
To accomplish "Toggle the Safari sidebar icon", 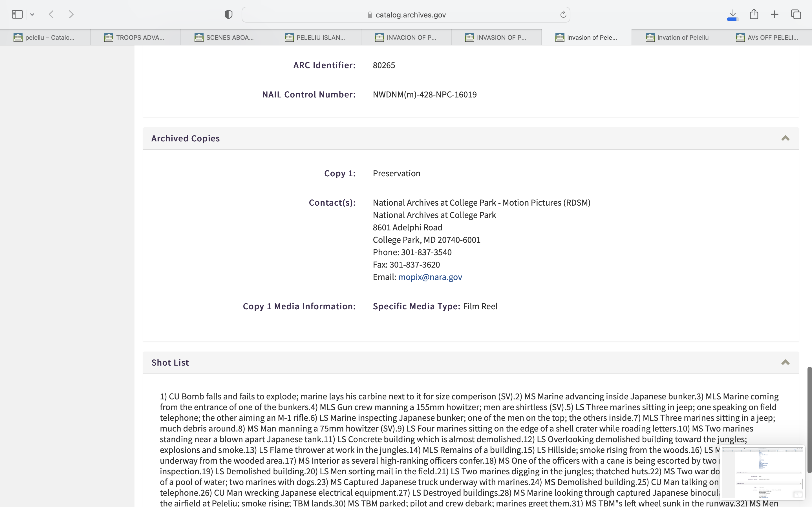I will (x=17, y=14).
